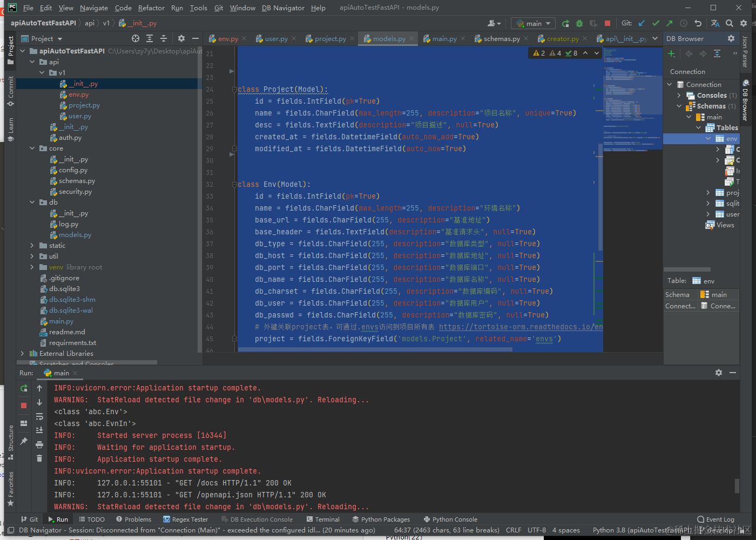Open the Terminal tool window button
Image resolution: width=756 pixels, height=540 pixels.
(323, 519)
